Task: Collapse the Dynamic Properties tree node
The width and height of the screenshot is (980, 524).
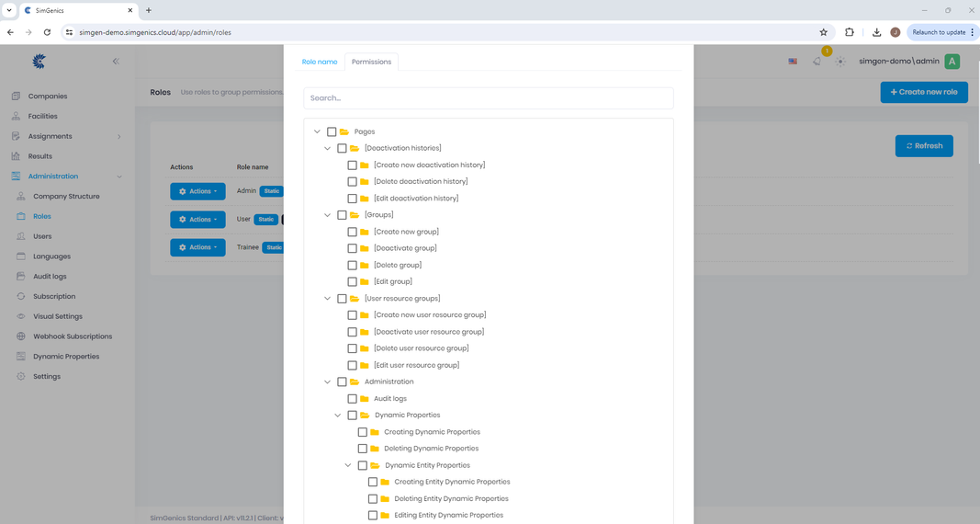Action: (337, 416)
